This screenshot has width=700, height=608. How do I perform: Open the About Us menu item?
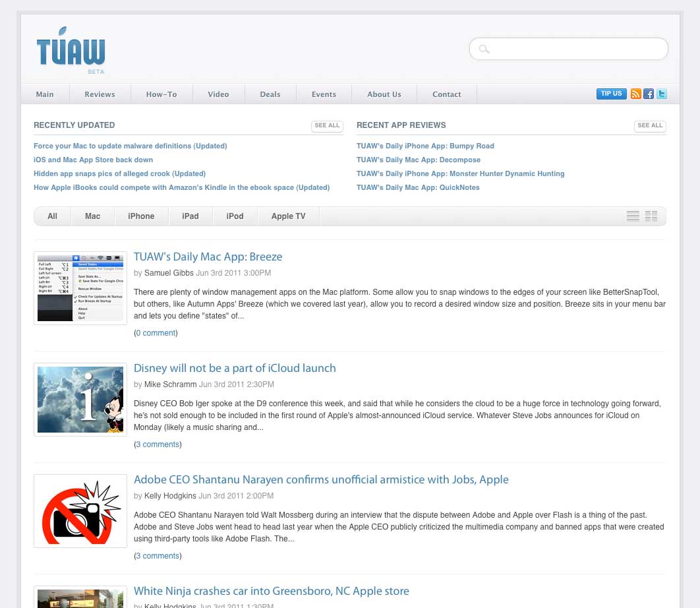point(384,94)
